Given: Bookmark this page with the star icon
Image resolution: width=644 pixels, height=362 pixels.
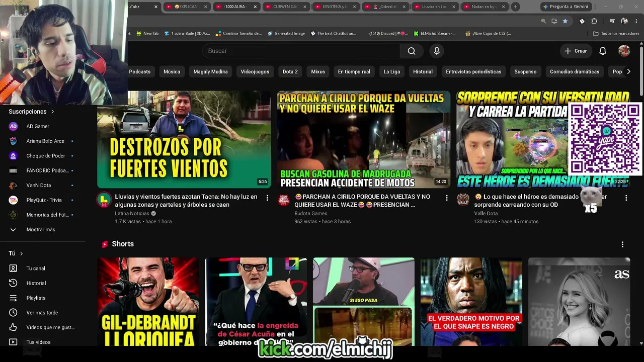Looking at the screenshot, I should 565,21.
